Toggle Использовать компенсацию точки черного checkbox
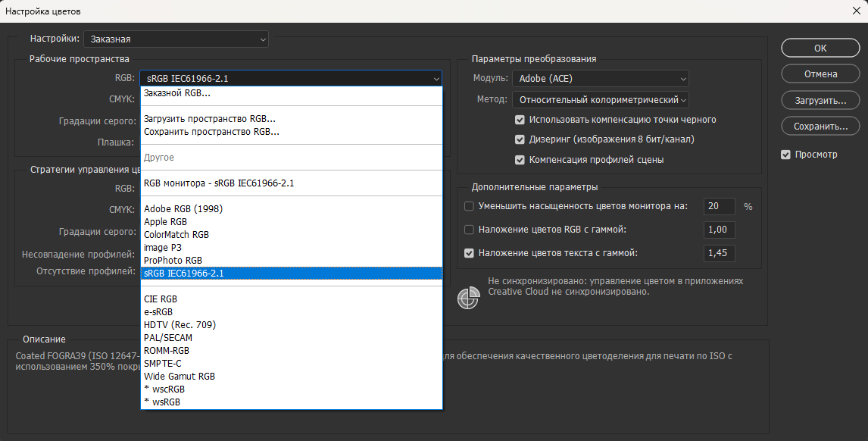 pyautogui.click(x=520, y=120)
